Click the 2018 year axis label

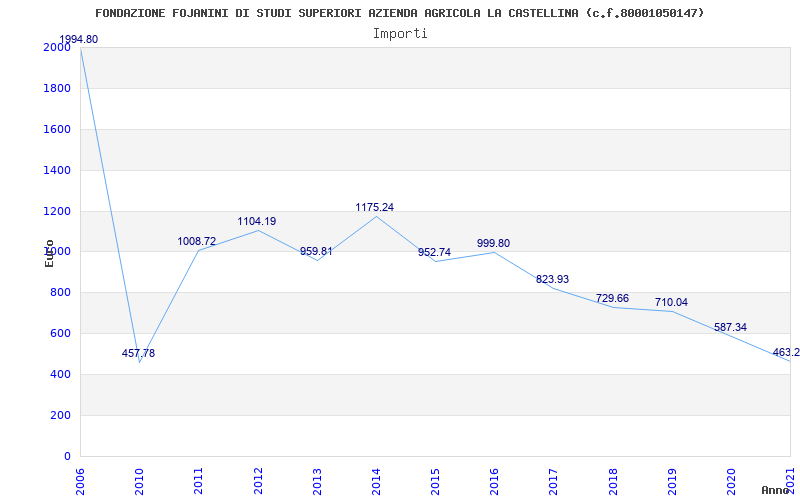(x=613, y=481)
